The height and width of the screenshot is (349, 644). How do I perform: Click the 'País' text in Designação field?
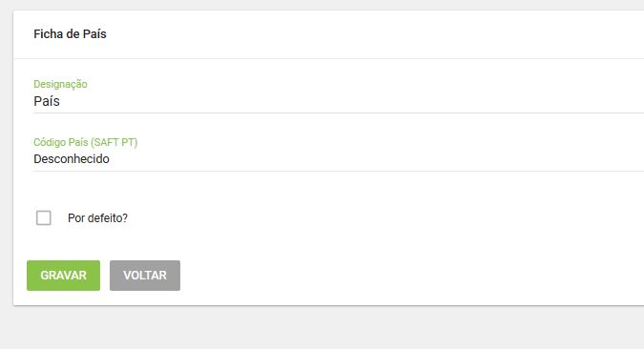coord(47,101)
